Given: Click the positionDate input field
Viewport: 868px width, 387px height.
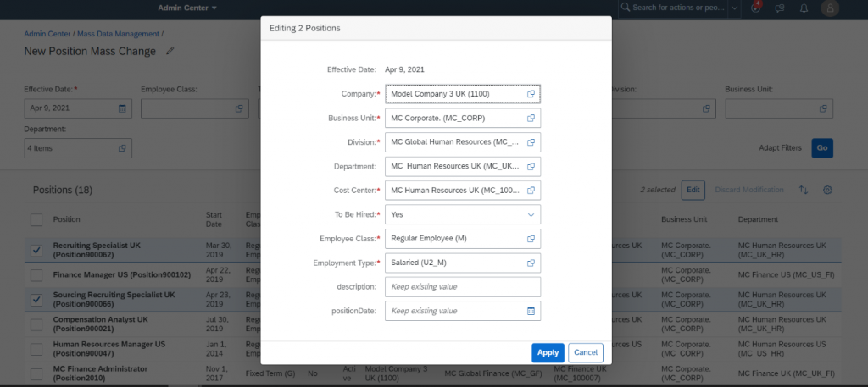Looking at the screenshot, I should point(463,311).
